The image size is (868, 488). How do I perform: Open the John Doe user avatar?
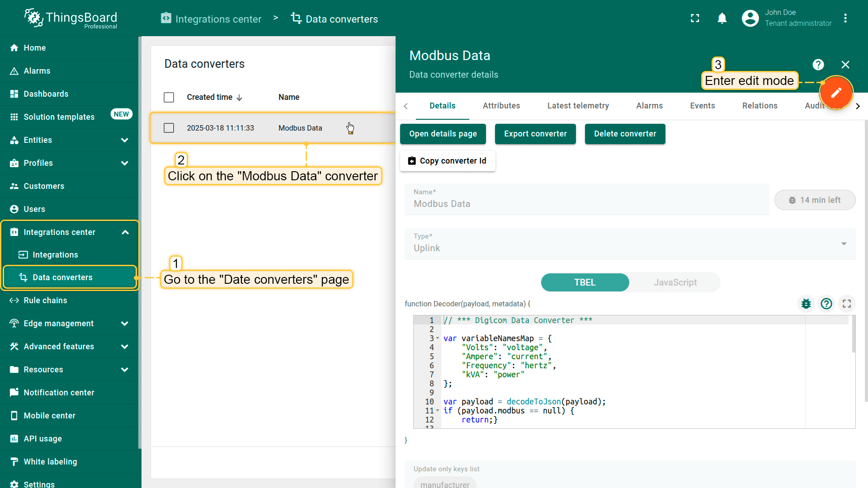(x=750, y=18)
